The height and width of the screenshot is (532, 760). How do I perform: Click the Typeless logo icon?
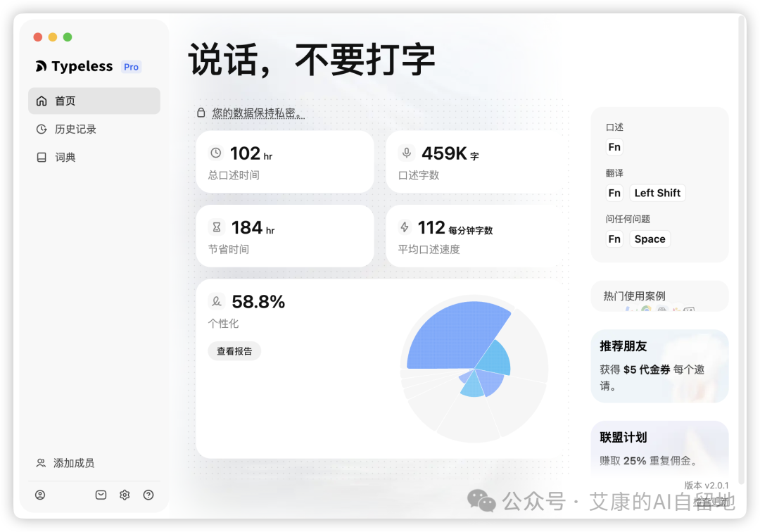click(x=41, y=66)
